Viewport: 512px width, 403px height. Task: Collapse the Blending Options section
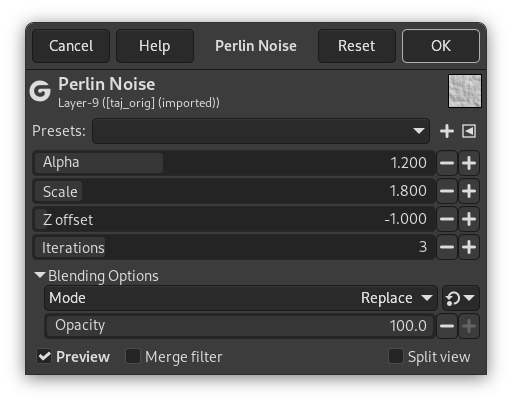[x=97, y=276]
